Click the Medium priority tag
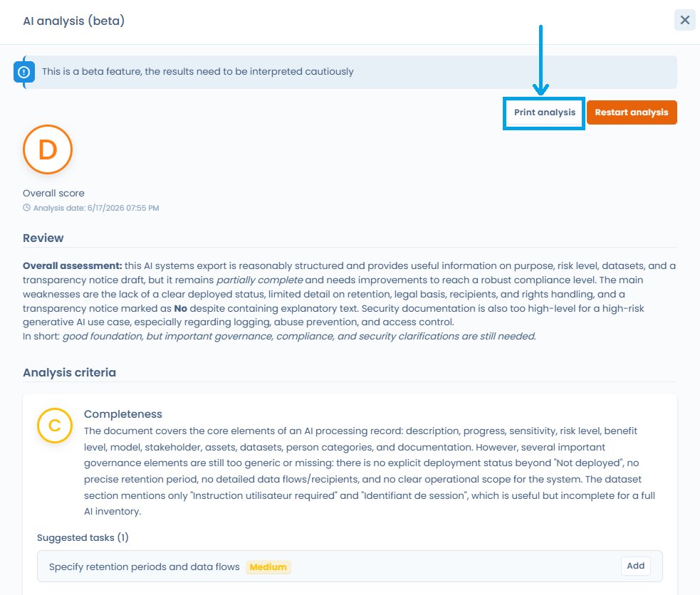 click(x=268, y=567)
